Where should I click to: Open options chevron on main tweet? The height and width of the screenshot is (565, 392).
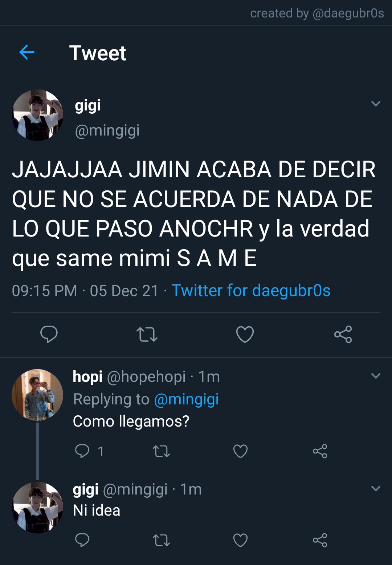click(376, 104)
